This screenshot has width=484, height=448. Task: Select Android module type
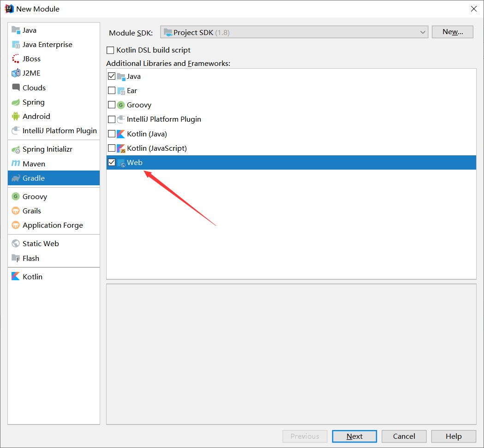(x=54, y=116)
